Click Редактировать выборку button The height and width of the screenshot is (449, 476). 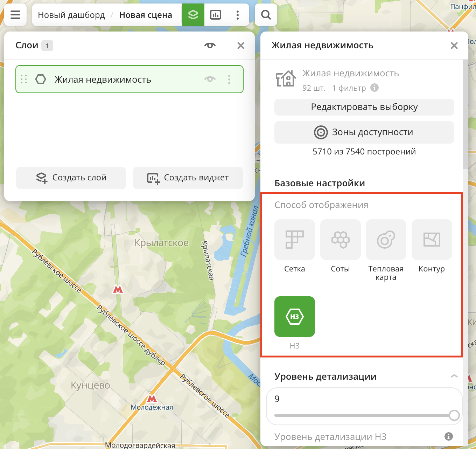pyautogui.click(x=364, y=107)
